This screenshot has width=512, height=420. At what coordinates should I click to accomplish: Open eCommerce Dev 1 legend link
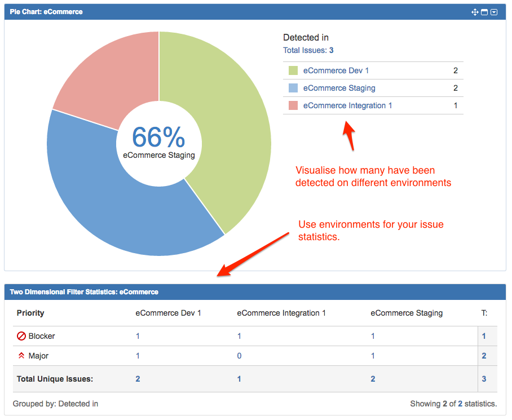click(336, 70)
